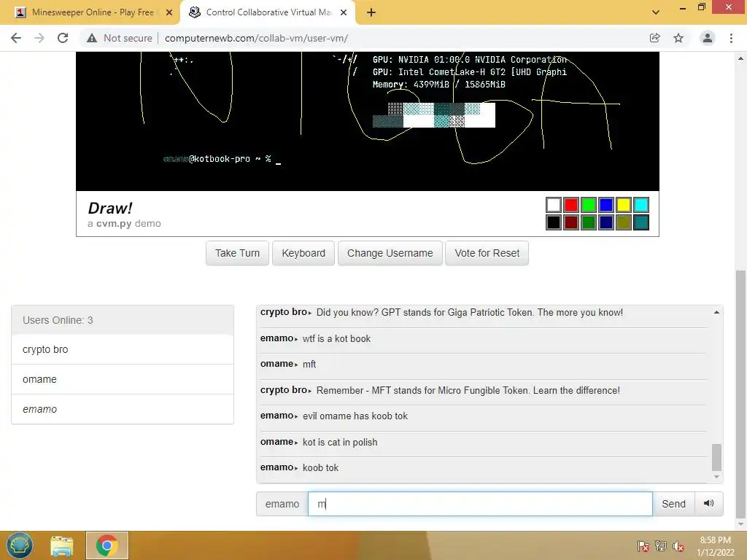Image resolution: width=747 pixels, height=560 pixels.
Task: Go back with the browser back arrow
Action: (16, 38)
